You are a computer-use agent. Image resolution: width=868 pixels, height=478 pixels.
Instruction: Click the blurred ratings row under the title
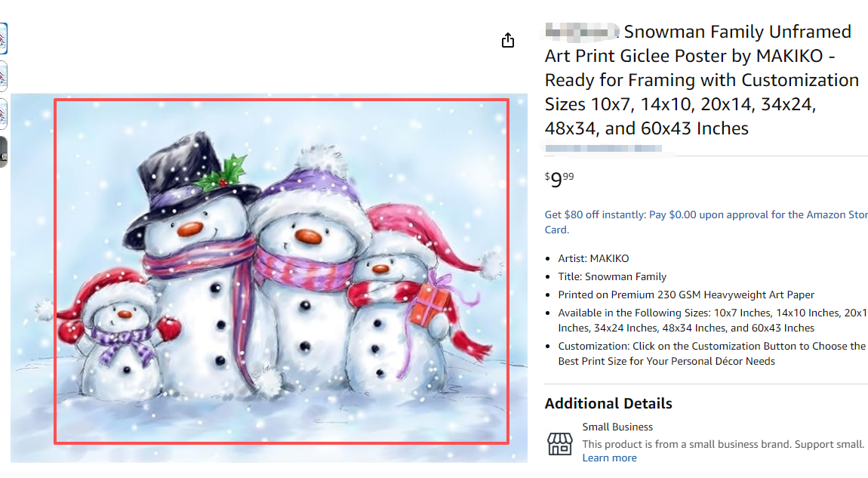pos(603,149)
